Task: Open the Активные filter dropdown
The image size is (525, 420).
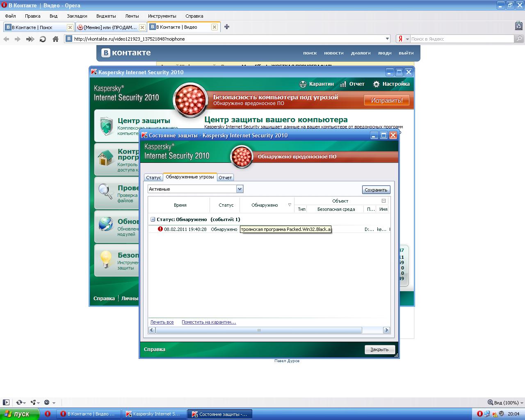Action: click(240, 189)
